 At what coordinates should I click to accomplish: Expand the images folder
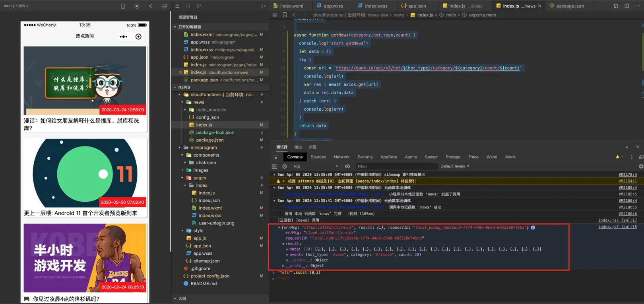pyautogui.click(x=182, y=170)
